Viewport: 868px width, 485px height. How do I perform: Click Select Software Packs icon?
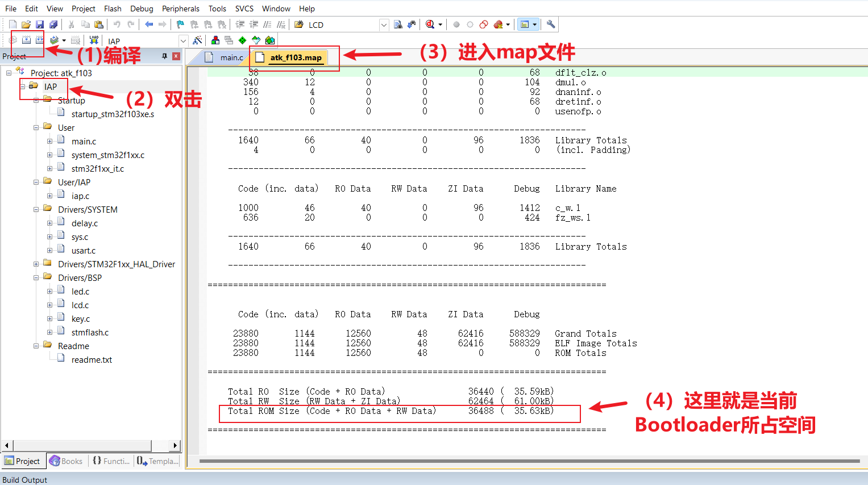point(256,40)
